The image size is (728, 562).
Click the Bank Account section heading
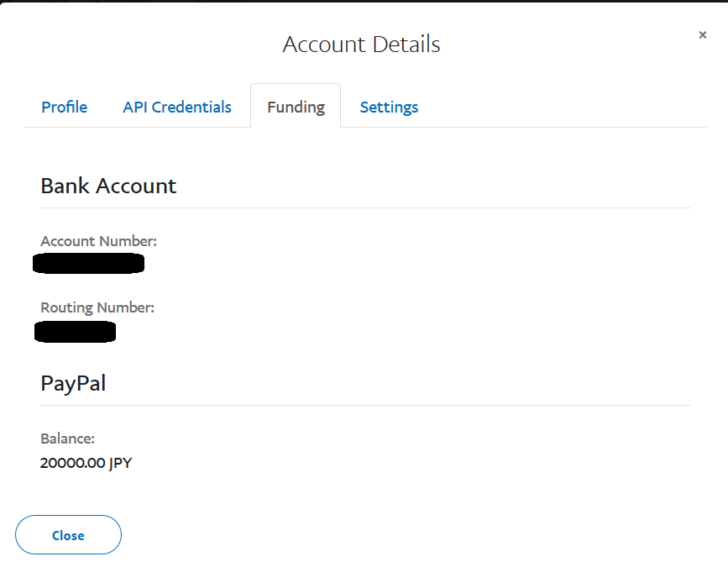[x=108, y=186]
